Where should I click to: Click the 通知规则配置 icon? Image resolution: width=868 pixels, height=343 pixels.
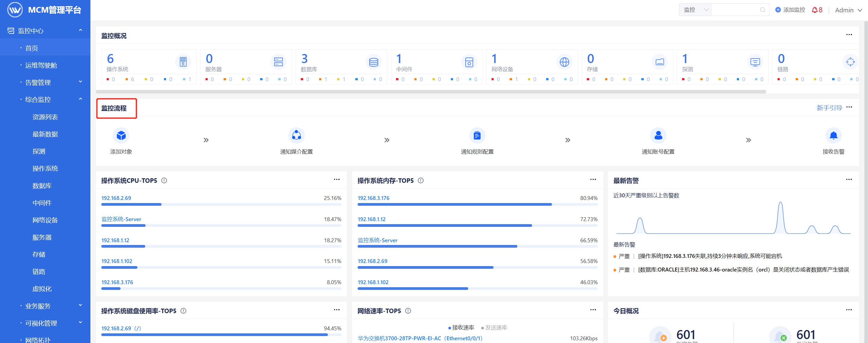pyautogui.click(x=477, y=135)
